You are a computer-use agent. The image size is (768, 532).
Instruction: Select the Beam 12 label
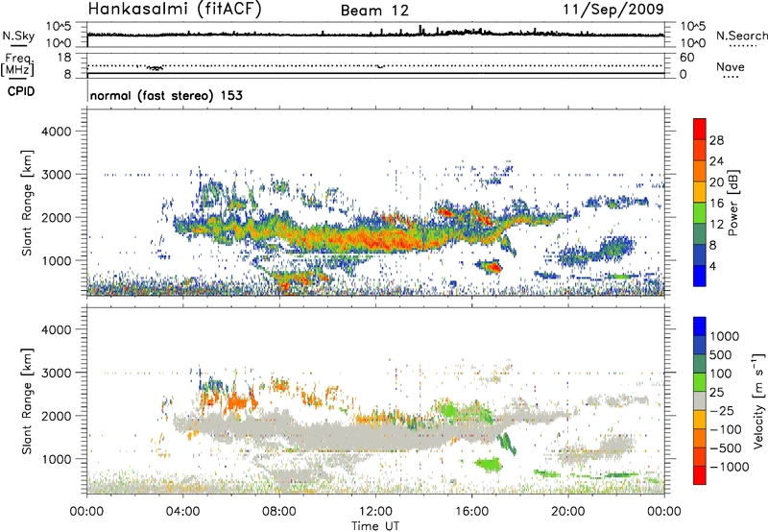click(374, 11)
